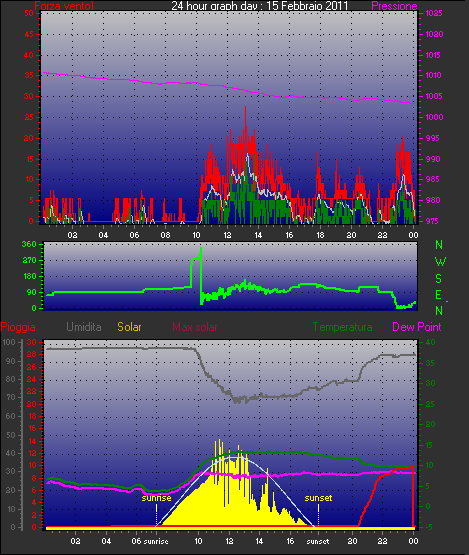Screen dimensions: 469x555
Task: Click the 995 value on the pressure axis
Action: [432, 138]
